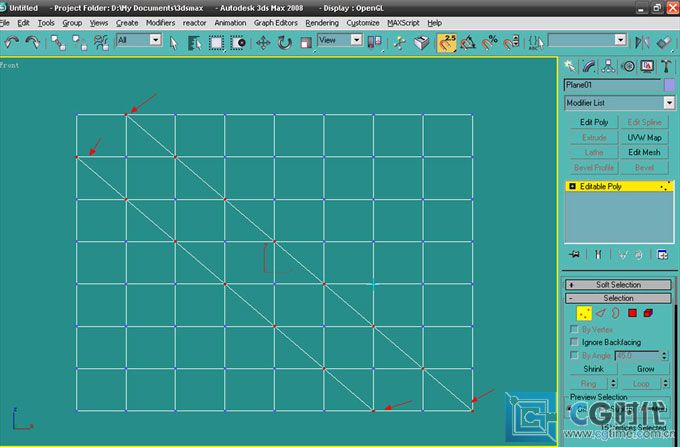Select the Select and Rotate tool
680x447 pixels.
[x=284, y=42]
